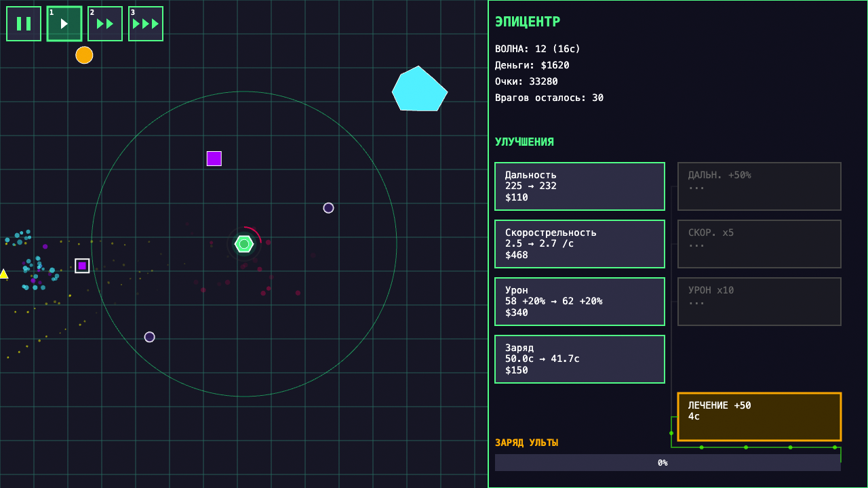The image size is (868, 488).
Task: Pause the game with the pause button
Action: click(24, 24)
